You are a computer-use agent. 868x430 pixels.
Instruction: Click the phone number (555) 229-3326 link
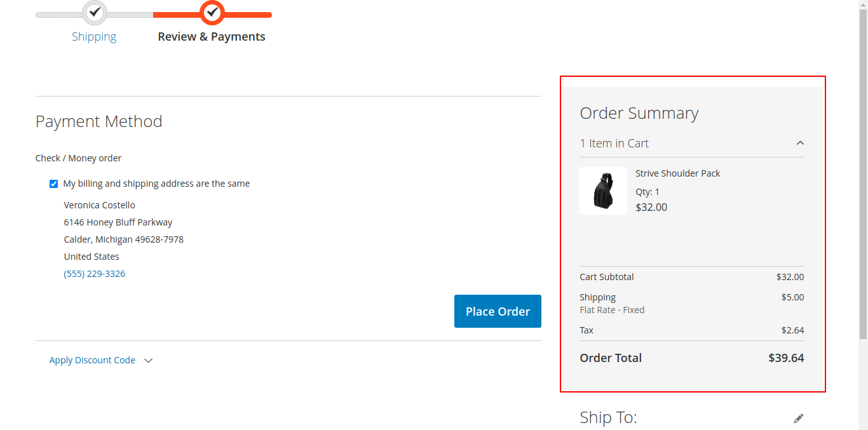click(95, 274)
